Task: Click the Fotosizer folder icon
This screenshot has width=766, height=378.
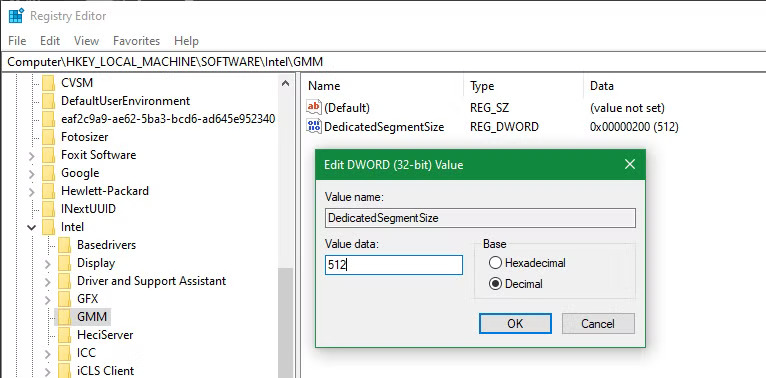Action: 48,137
